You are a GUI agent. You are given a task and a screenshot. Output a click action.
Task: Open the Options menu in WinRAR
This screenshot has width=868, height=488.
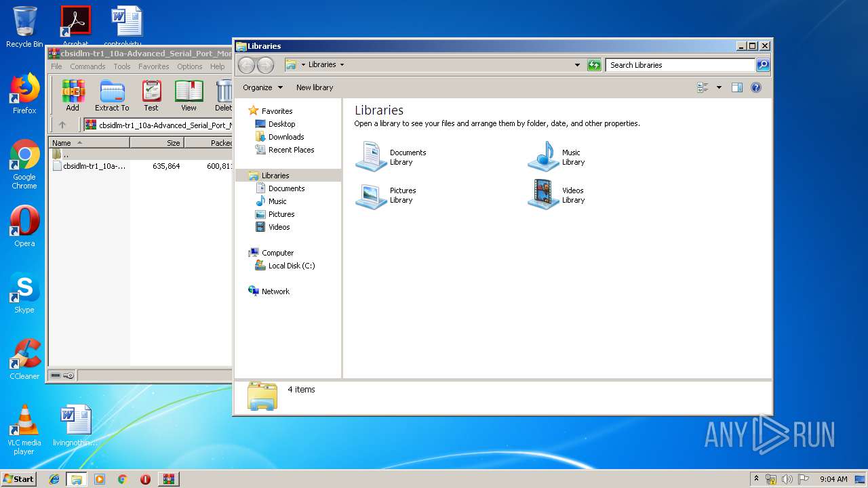click(x=190, y=66)
